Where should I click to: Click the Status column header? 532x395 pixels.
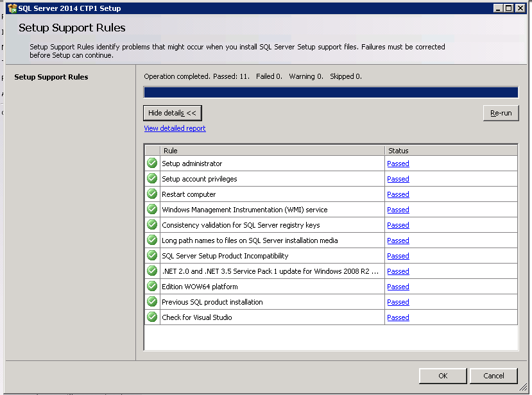450,151
